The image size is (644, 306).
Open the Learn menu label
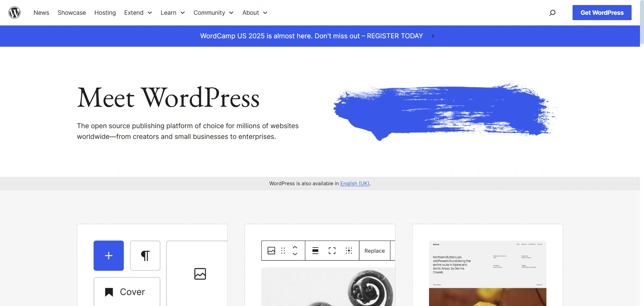coord(168,13)
